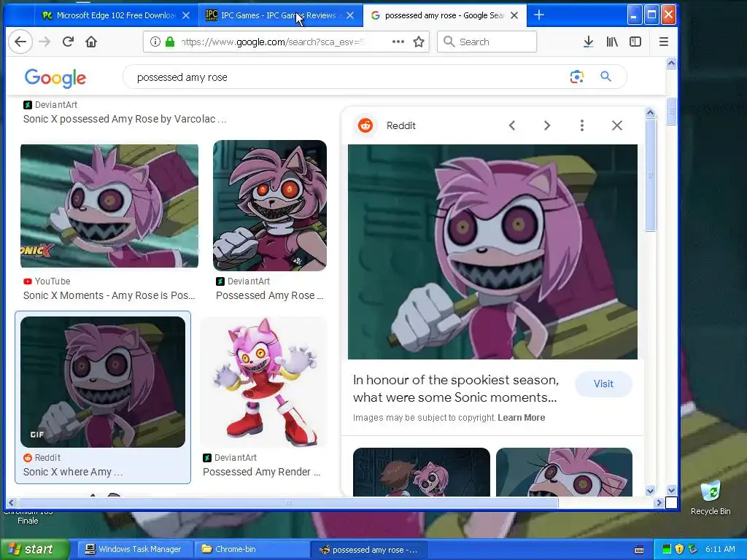Screen dimensions: 747x560
Task: Switch to Microsoft Edge 102 Free Download tab
Action: (116, 15)
